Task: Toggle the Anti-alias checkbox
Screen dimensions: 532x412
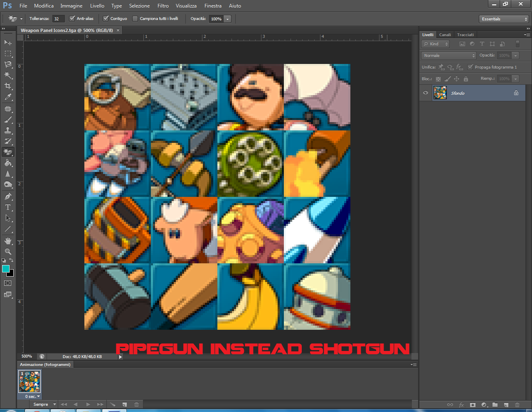Action: point(72,18)
